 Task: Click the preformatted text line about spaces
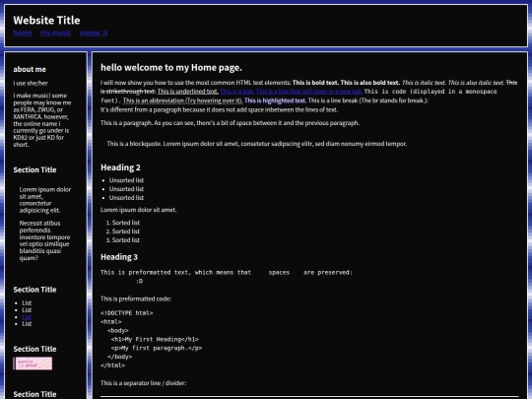point(227,273)
